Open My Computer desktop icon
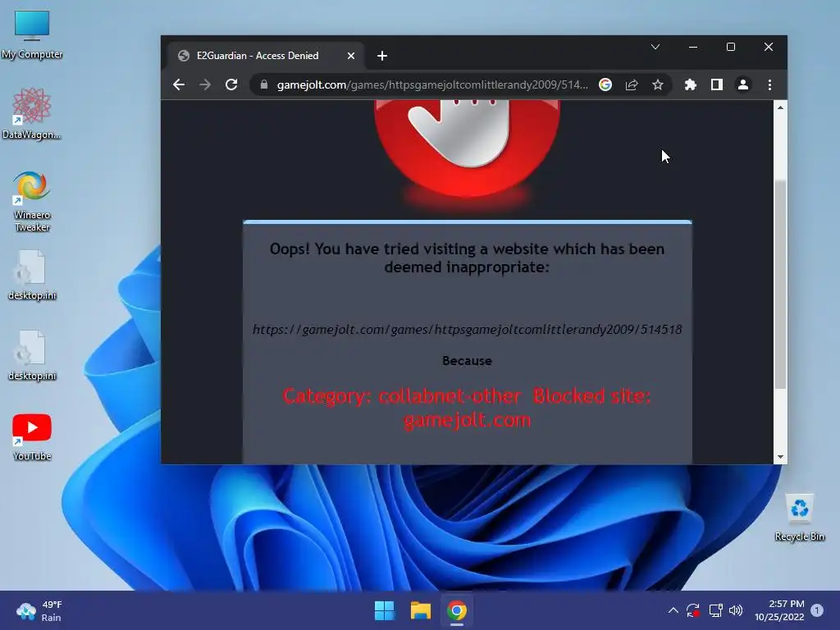The height and width of the screenshot is (630, 840). (x=32, y=34)
